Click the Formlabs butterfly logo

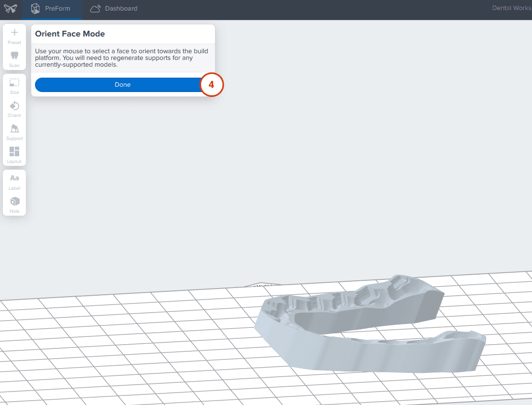pyautogui.click(x=11, y=9)
